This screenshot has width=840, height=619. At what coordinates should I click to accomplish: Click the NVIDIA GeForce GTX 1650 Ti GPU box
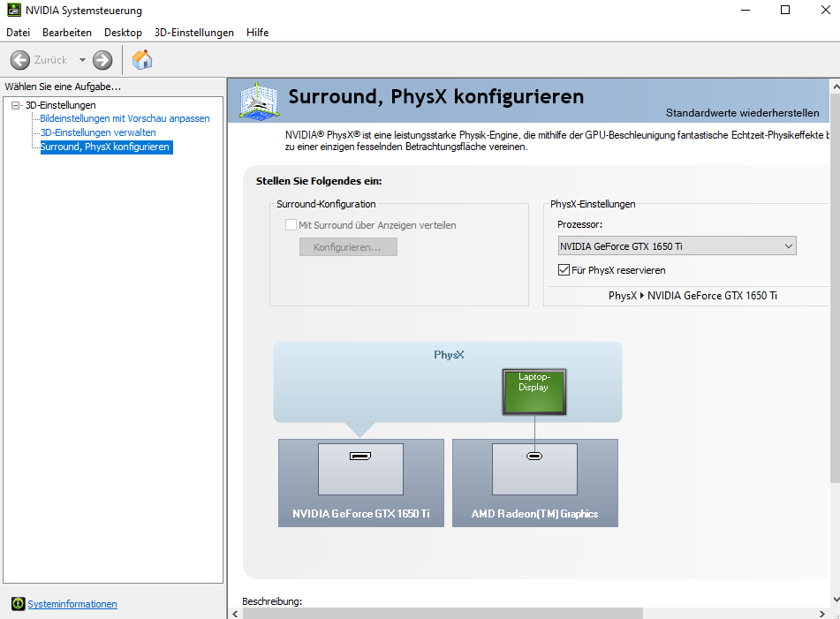[x=361, y=483]
